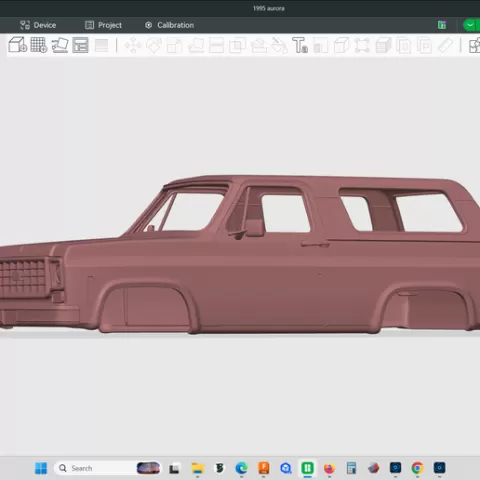Click the green layout icon in top bar

442,25
